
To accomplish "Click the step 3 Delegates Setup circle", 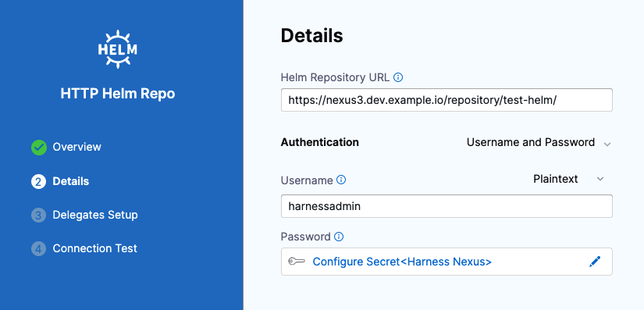I will [38, 216].
